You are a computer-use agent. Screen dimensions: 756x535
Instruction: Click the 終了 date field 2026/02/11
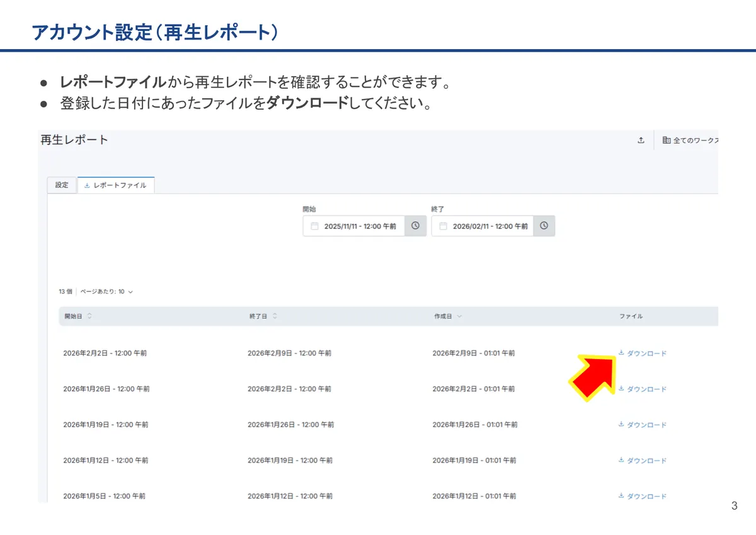[482, 226]
